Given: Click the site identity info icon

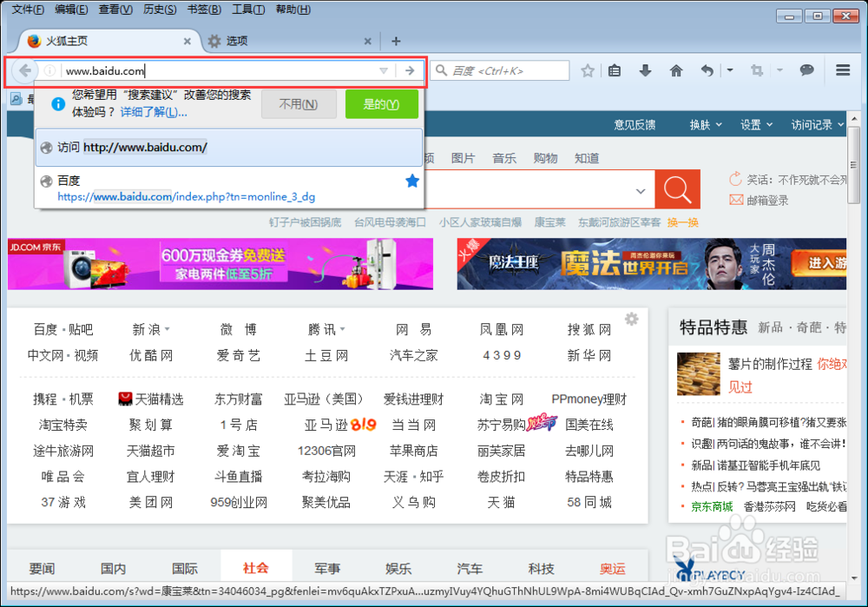Looking at the screenshot, I should 49,71.
